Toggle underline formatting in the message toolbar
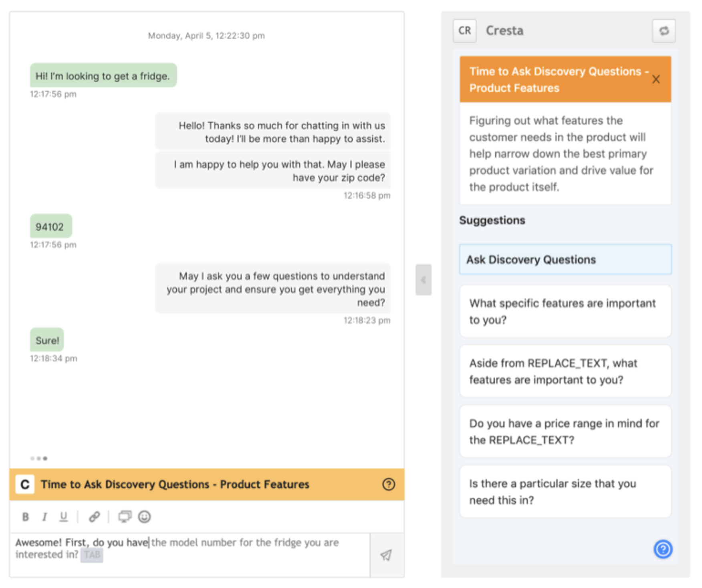 coord(63,517)
